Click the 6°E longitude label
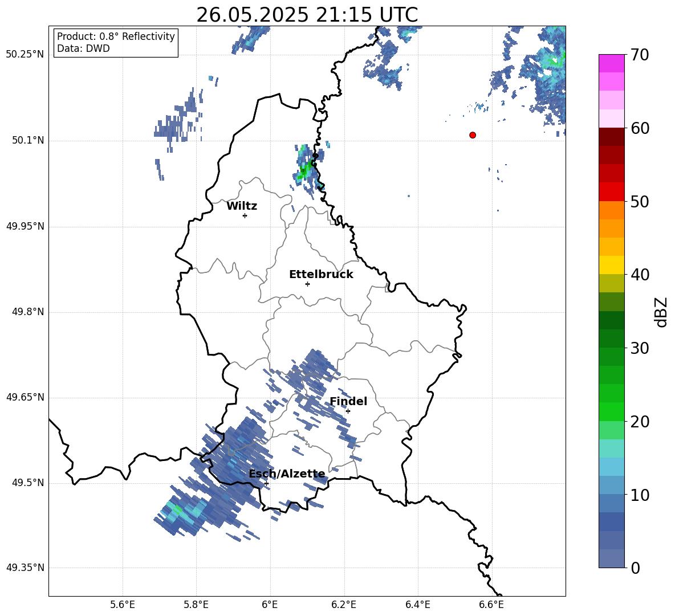The width and height of the screenshot is (675, 616). coord(270,605)
